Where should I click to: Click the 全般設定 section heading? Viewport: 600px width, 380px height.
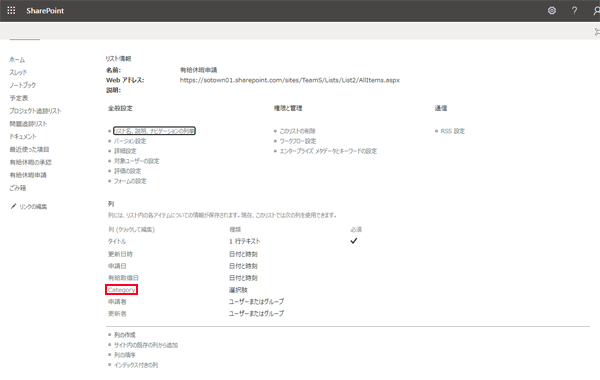[120, 108]
